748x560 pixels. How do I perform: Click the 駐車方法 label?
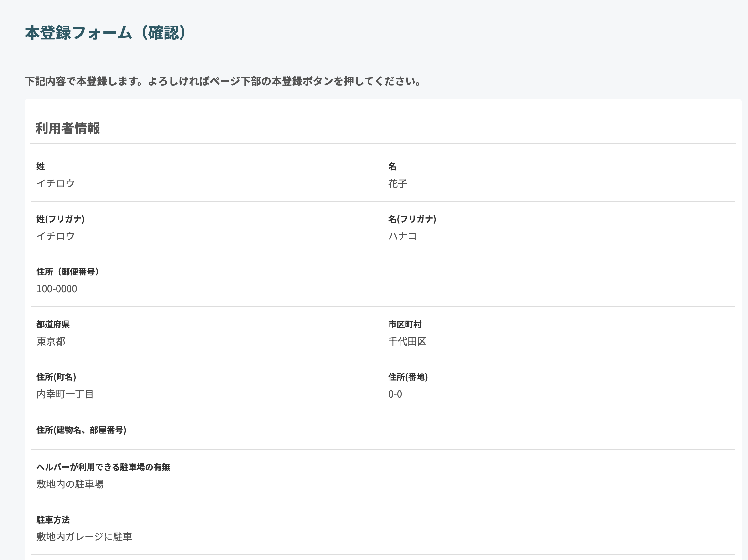(x=53, y=520)
